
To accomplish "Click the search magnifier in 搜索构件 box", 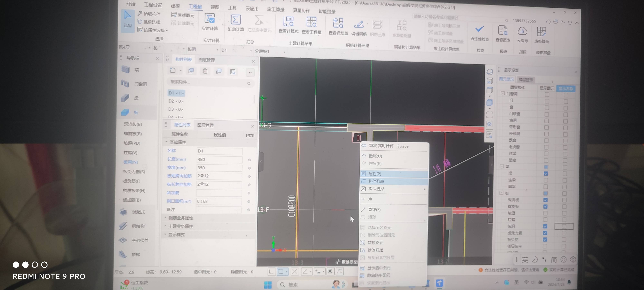I will point(249,84).
